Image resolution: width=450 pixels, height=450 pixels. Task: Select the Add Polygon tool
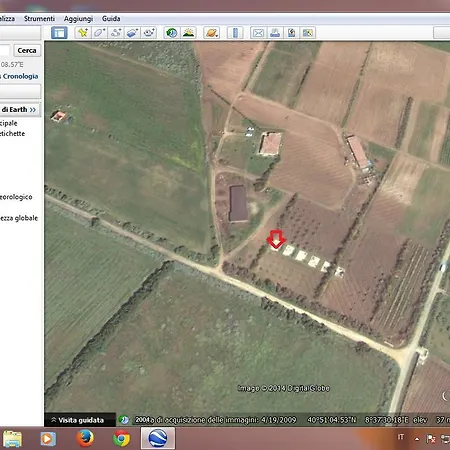(99, 33)
